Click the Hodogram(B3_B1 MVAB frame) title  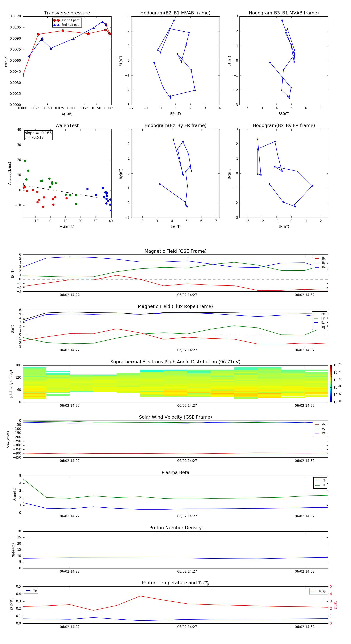[284, 13]
